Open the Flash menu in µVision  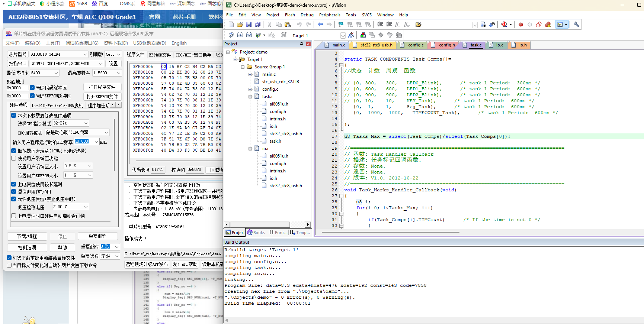(x=290, y=15)
